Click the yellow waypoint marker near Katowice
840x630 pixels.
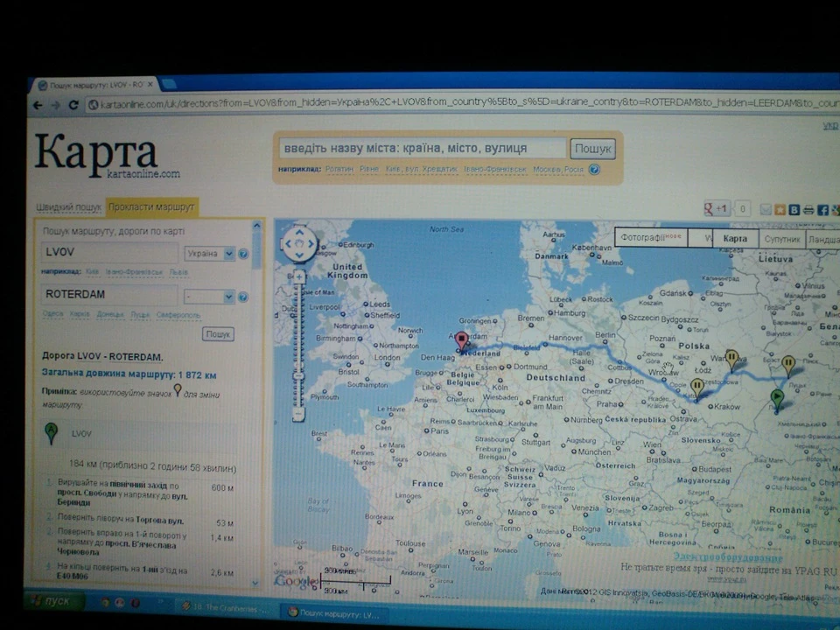click(x=697, y=388)
